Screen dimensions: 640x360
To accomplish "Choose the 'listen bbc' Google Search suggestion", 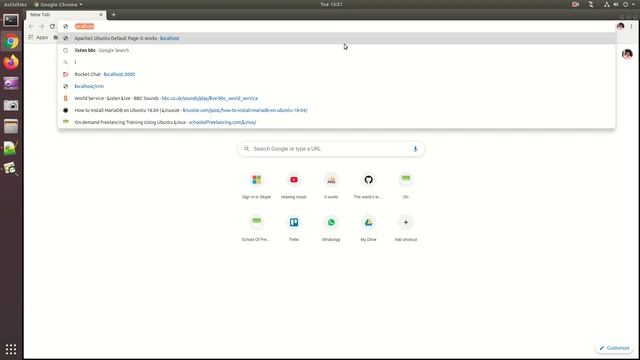I will (x=337, y=50).
